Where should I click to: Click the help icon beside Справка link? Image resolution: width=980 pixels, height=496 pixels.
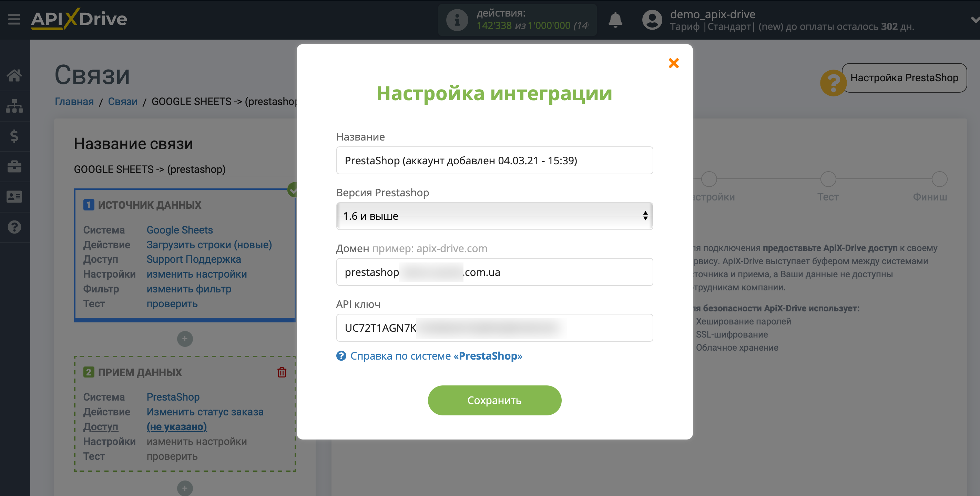pyautogui.click(x=341, y=356)
